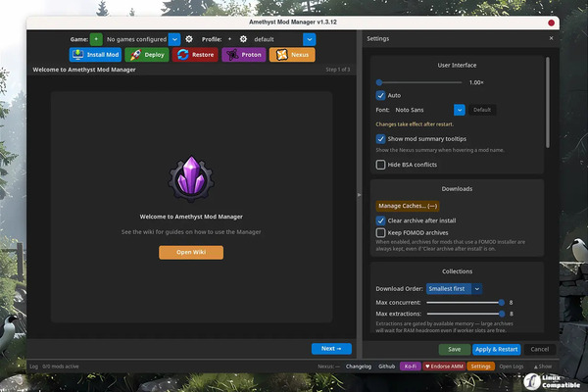This screenshot has width=588, height=392.
Task: Collapse settings panel via divider arrow
Action: pos(359,195)
